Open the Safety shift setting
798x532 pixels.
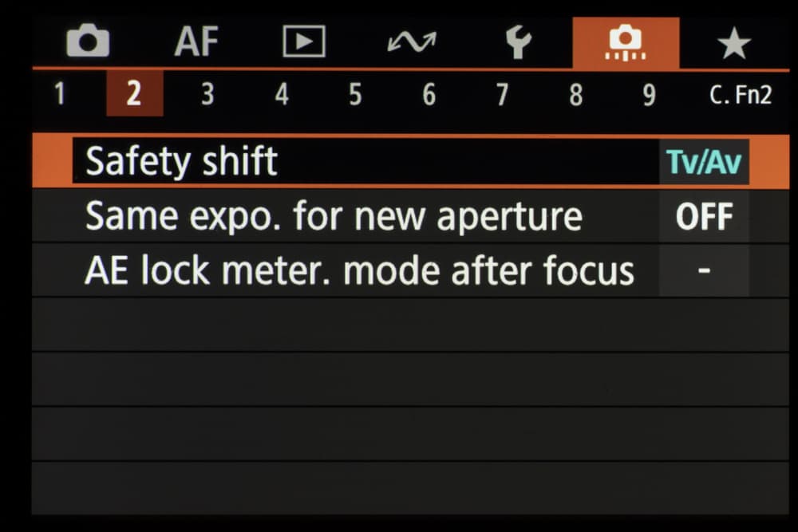pos(182,162)
